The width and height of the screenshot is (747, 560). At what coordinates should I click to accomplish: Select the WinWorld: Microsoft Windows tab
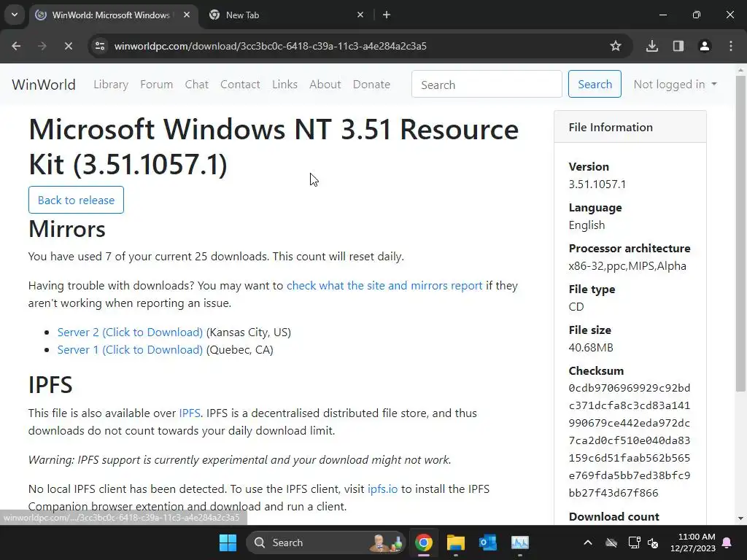pyautogui.click(x=115, y=15)
